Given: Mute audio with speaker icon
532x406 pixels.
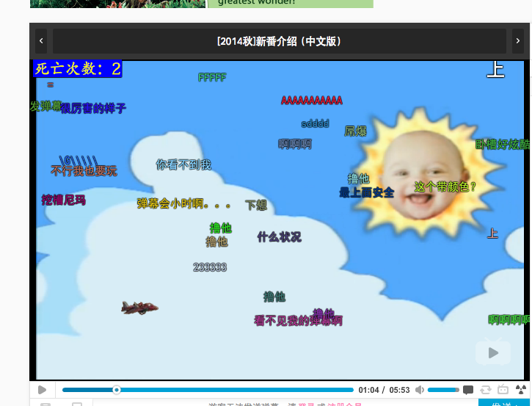Looking at the screenshot, I should (x=420, y=390).
